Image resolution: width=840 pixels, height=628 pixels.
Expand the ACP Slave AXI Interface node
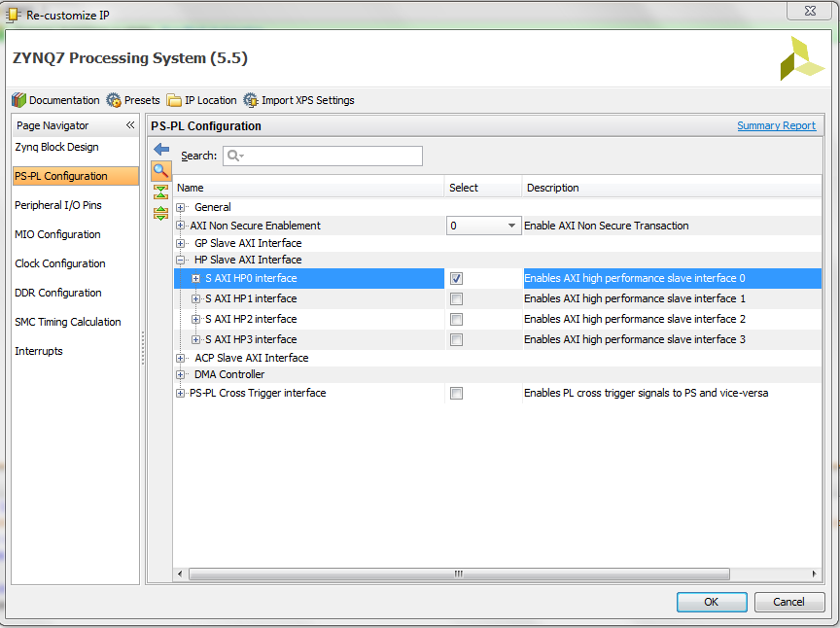[181, 358]
